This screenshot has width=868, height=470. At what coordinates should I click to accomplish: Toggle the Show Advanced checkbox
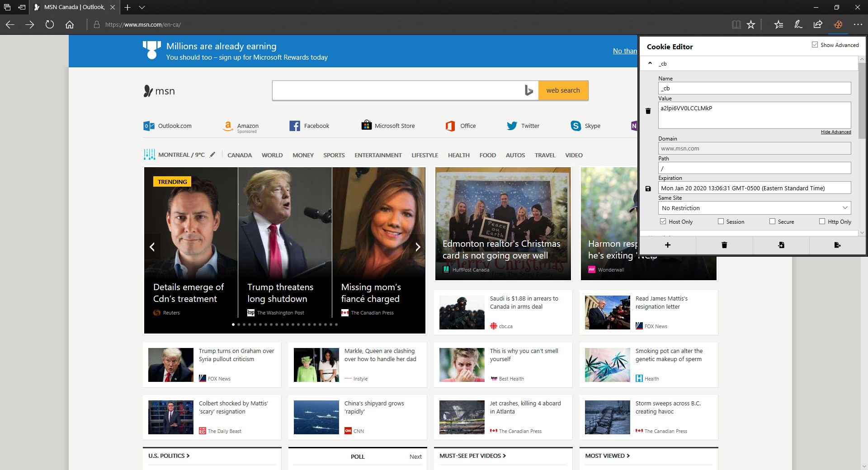(x=815, y=45)
